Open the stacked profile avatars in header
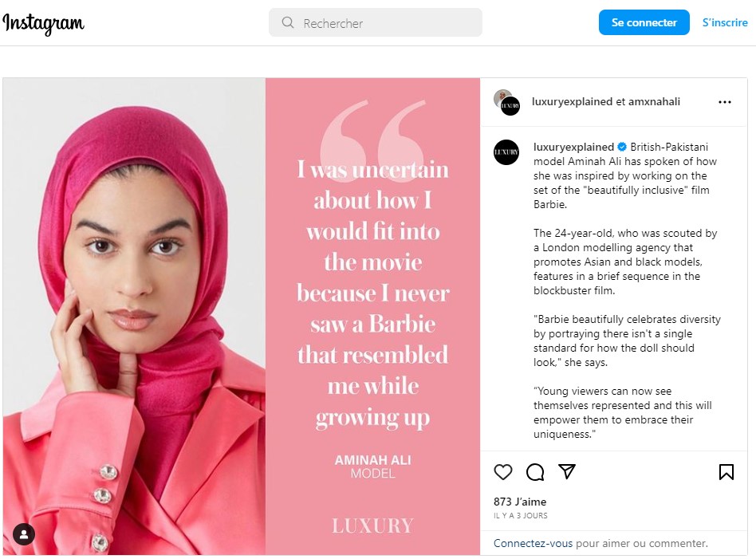Screen dimensions: 756x559 [506, 102]
